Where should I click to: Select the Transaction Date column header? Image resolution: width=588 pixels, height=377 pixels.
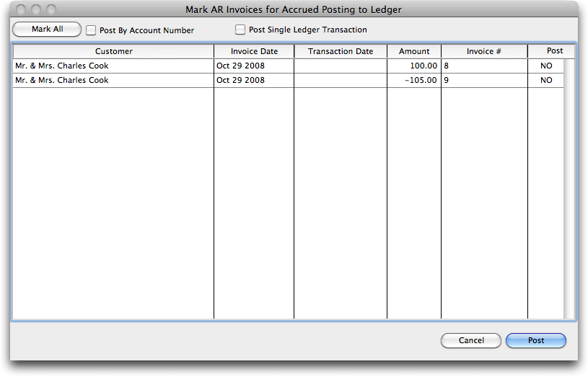(x=340, y=51)
